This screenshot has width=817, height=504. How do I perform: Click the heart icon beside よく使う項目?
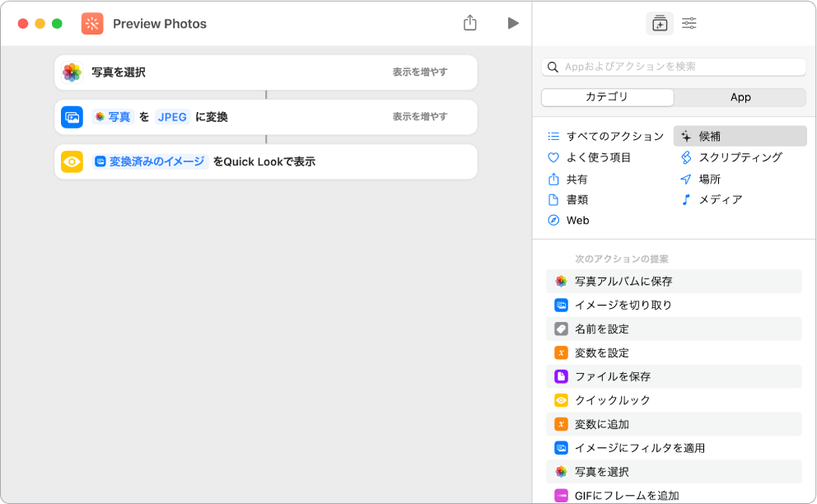point(553,157)
